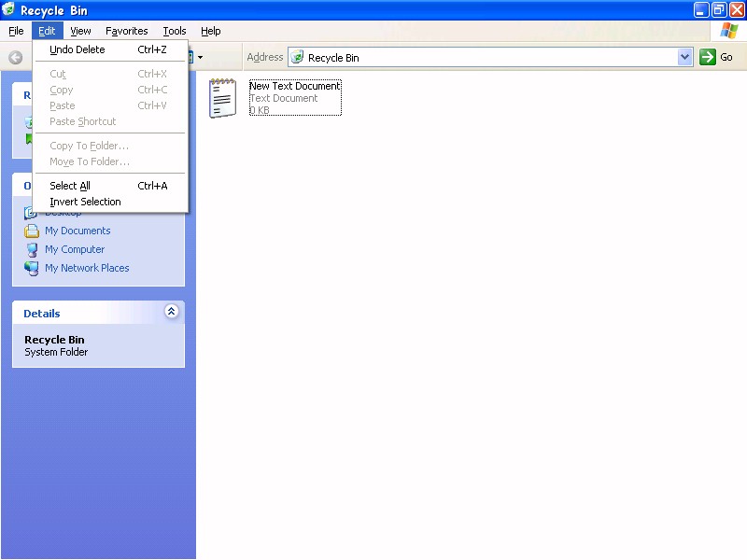The image size is (747, 560).
Task: Open the My Computer link
Action: point(75,249)
